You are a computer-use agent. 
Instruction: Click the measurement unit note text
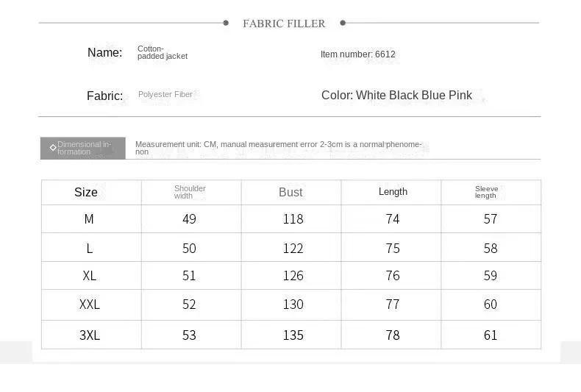coord(278,148)
